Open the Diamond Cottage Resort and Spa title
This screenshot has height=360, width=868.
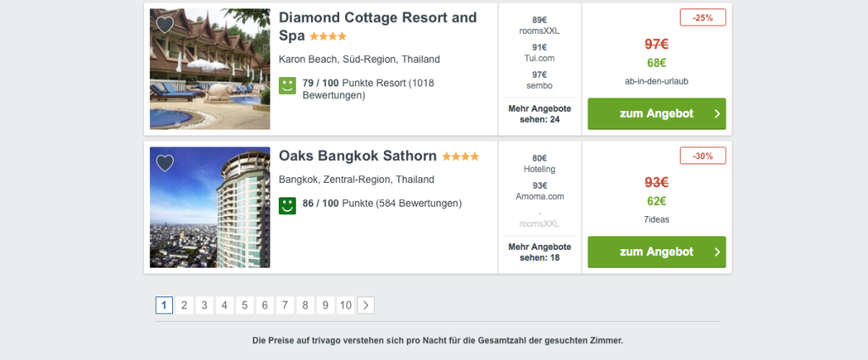(x=378, y=26)
